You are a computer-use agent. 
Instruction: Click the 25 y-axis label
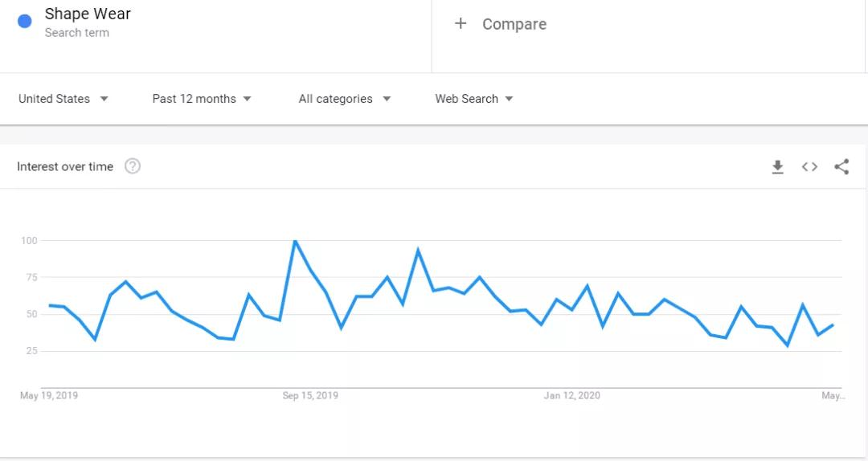(x=32, y=351)
